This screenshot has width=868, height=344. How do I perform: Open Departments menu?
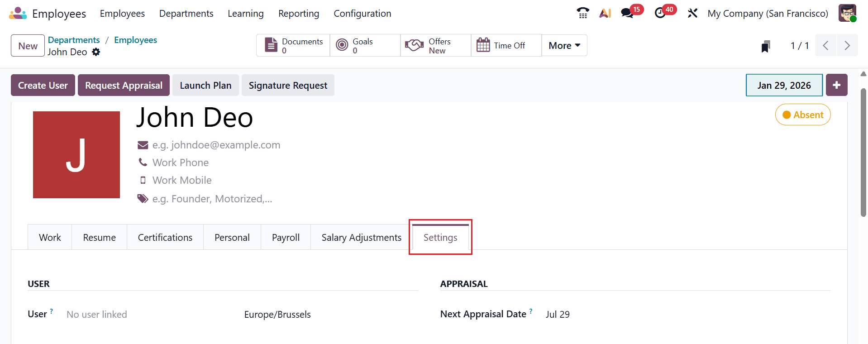click(x=186, y=14)
